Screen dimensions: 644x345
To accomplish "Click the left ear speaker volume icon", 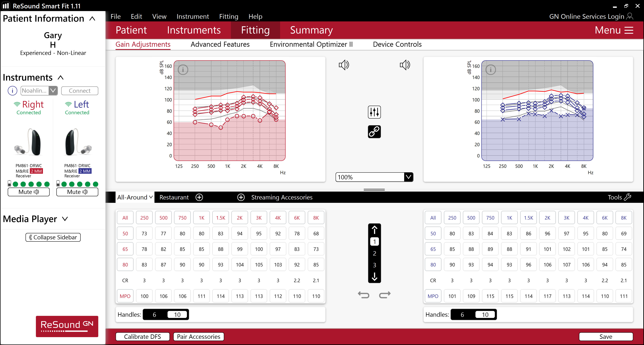I will pos(405,65).
